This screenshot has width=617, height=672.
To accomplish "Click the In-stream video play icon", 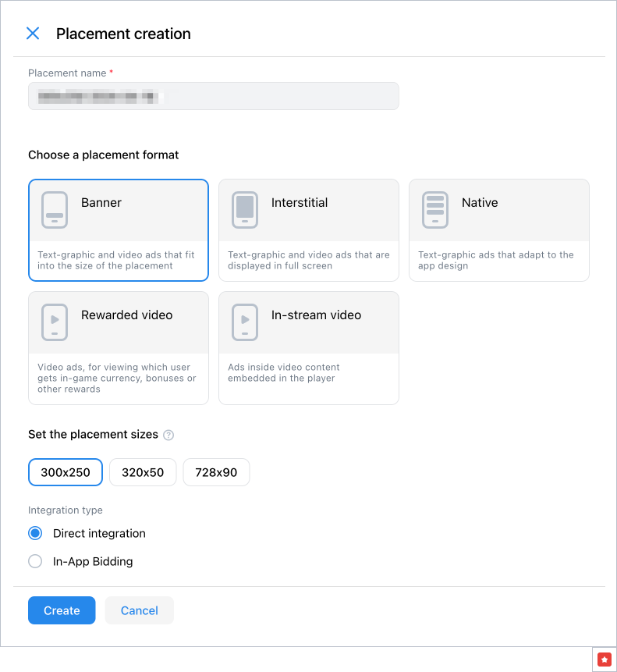I will point(245,322).
